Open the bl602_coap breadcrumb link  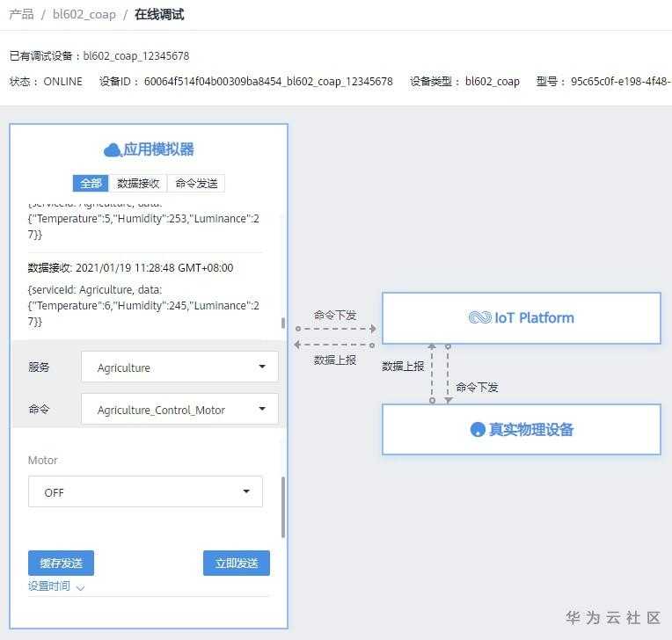pyautogui.click(x=84, y=15)
